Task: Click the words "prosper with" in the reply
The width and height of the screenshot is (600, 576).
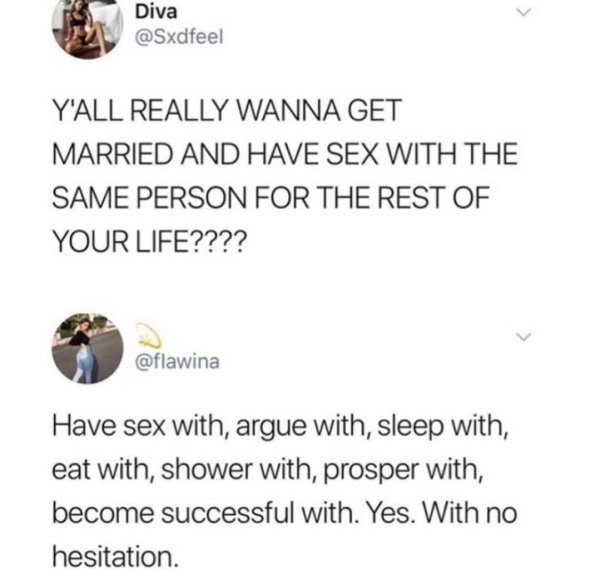Action: coord(401,470)
